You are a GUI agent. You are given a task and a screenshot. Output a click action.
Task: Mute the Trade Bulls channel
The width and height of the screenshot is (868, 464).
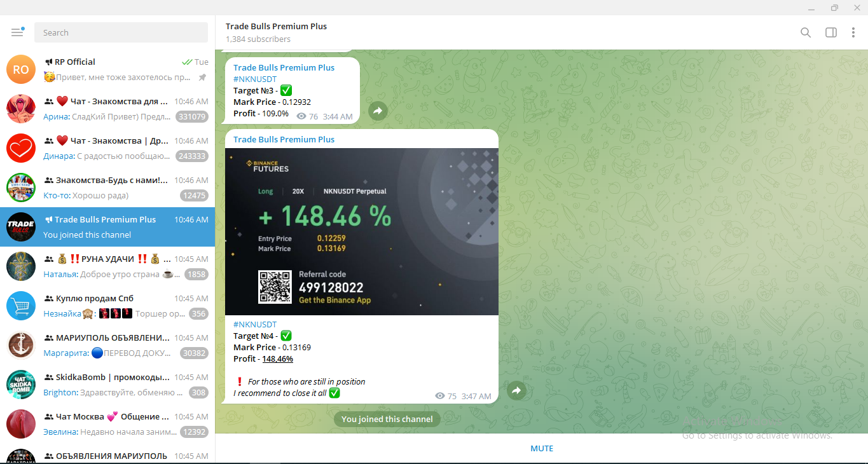[x=542, y=448]
